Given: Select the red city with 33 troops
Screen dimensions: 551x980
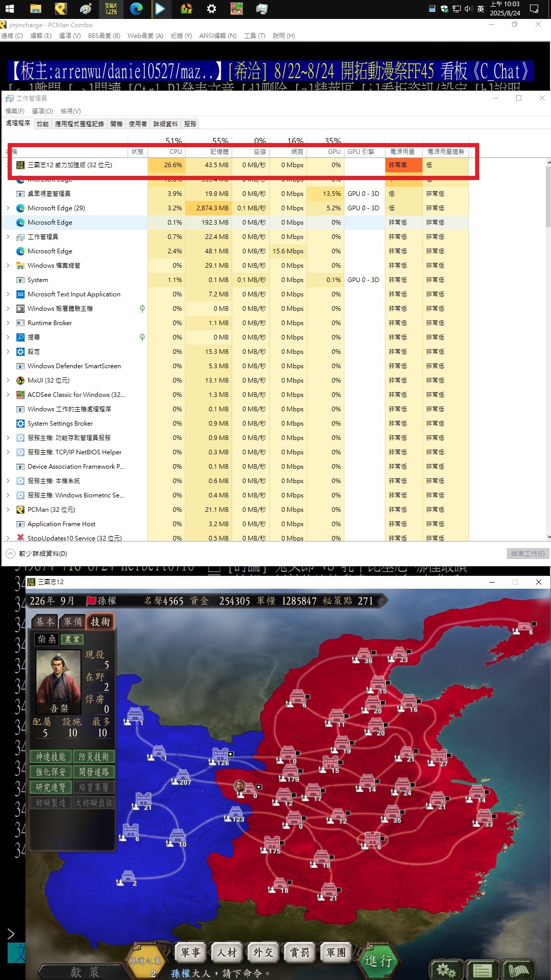Looking at the screenshot, I should pyautogui.click(x=484, y=817).
